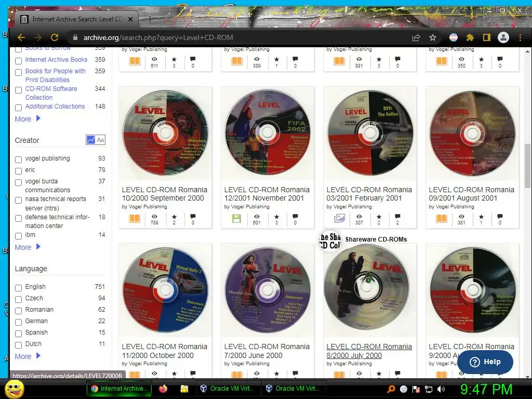The image size is (532, 399).
Task: Click the page vertical scrollbar thumb
Action: point(527,166)
